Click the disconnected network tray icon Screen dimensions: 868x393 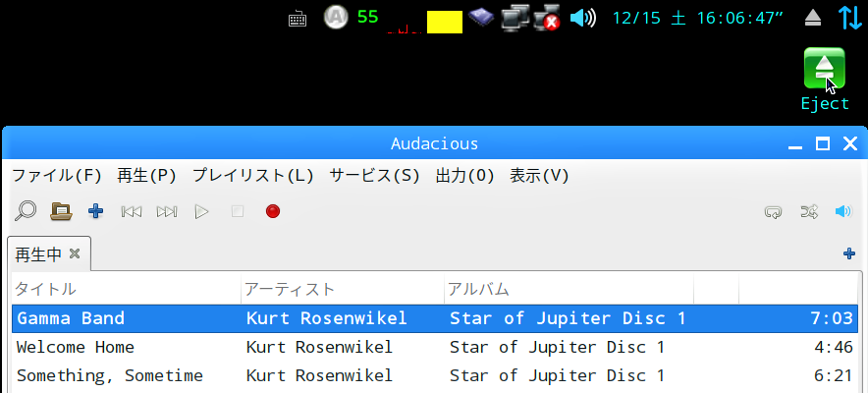[547, 17]
